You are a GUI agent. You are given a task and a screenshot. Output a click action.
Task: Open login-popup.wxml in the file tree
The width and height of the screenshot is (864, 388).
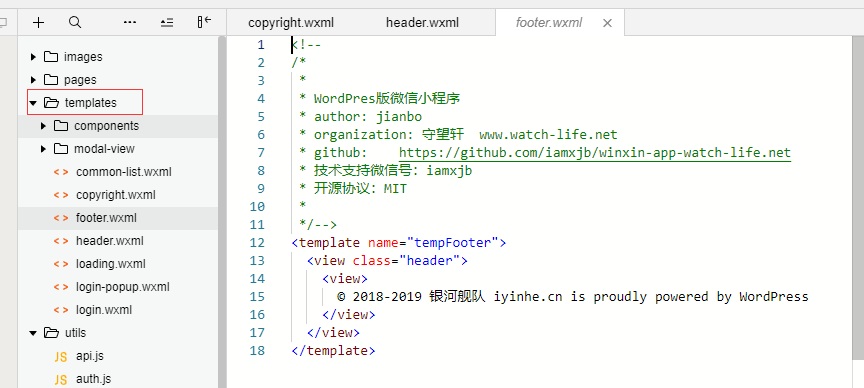click(x=123, y=287)
